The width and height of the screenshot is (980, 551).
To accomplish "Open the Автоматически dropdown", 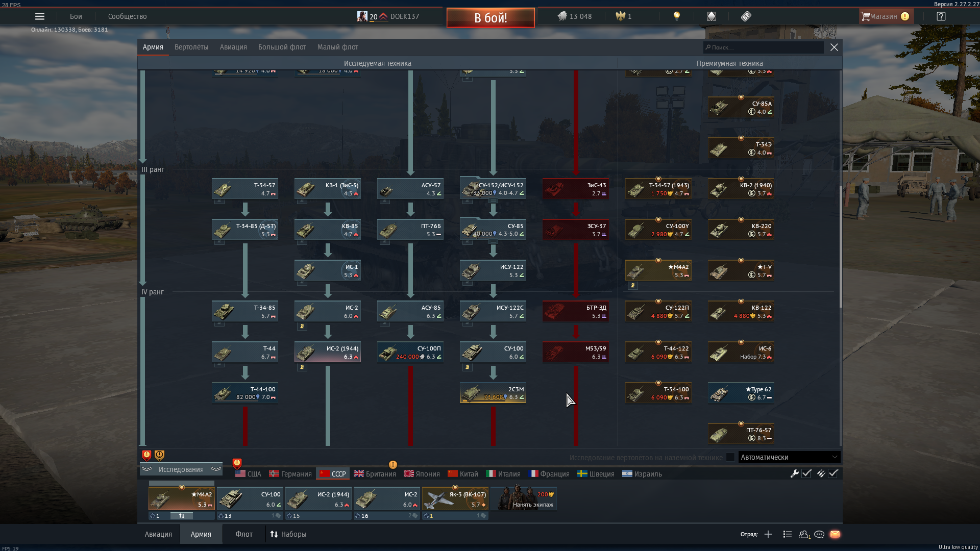I will (789, 457).
